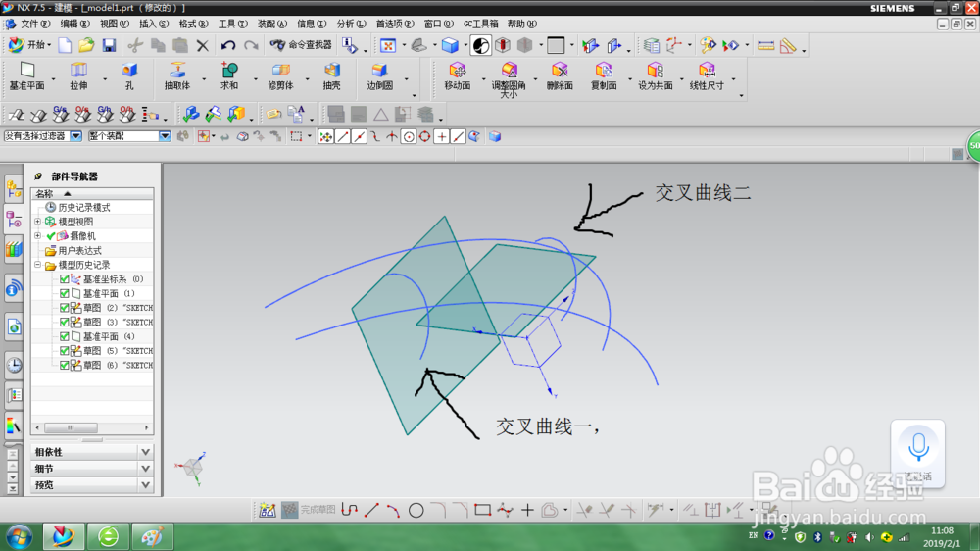Click the 抽壳 shell tool

[332, 76]
